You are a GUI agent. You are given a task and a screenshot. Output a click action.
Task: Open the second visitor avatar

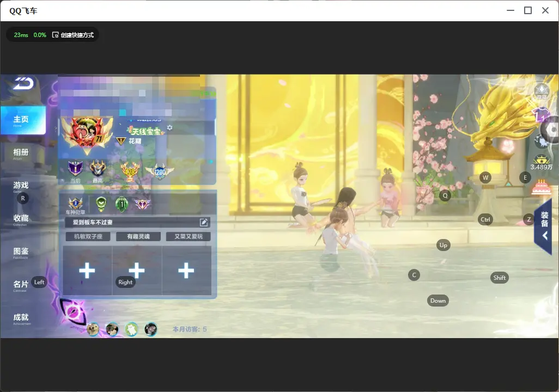click(112, 329)
